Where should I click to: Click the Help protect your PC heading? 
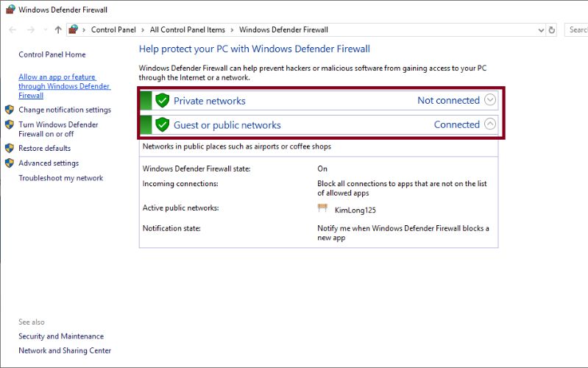(x=254, y=49)
